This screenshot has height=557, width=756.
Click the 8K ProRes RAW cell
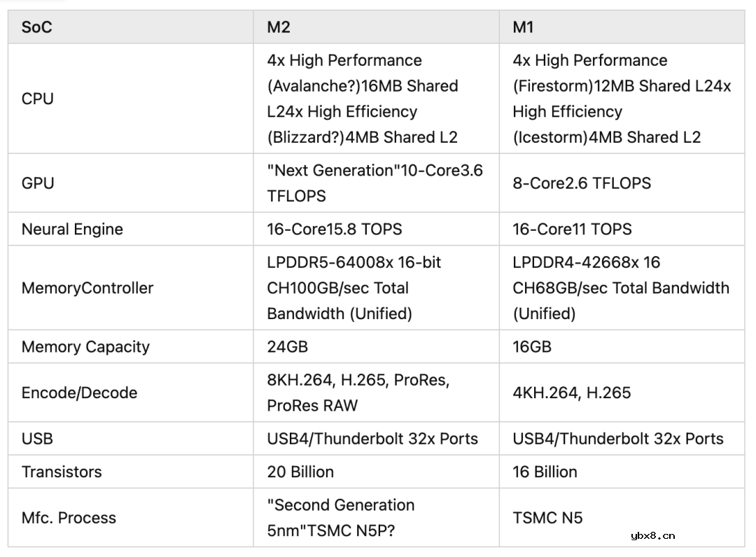pos(358,393)
